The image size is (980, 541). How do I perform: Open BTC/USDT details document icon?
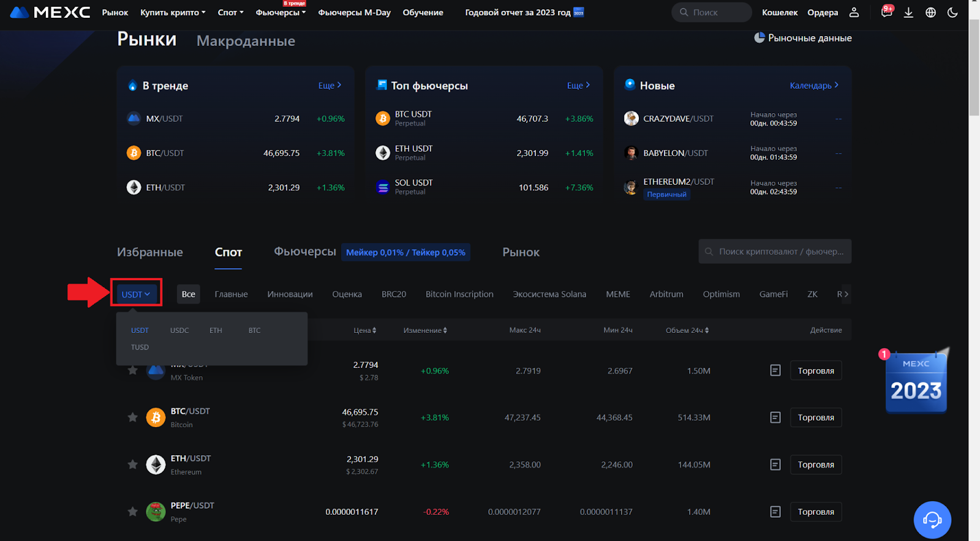click(775, 417)
